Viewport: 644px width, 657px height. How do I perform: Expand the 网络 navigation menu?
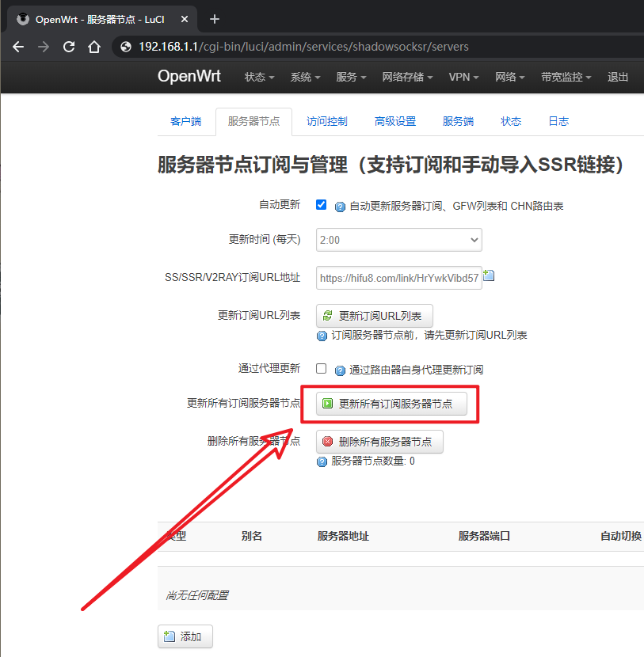[x=510, y=77]
